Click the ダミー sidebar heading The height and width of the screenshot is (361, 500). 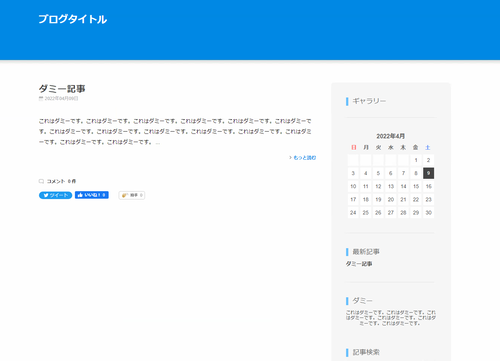[362, 301]
